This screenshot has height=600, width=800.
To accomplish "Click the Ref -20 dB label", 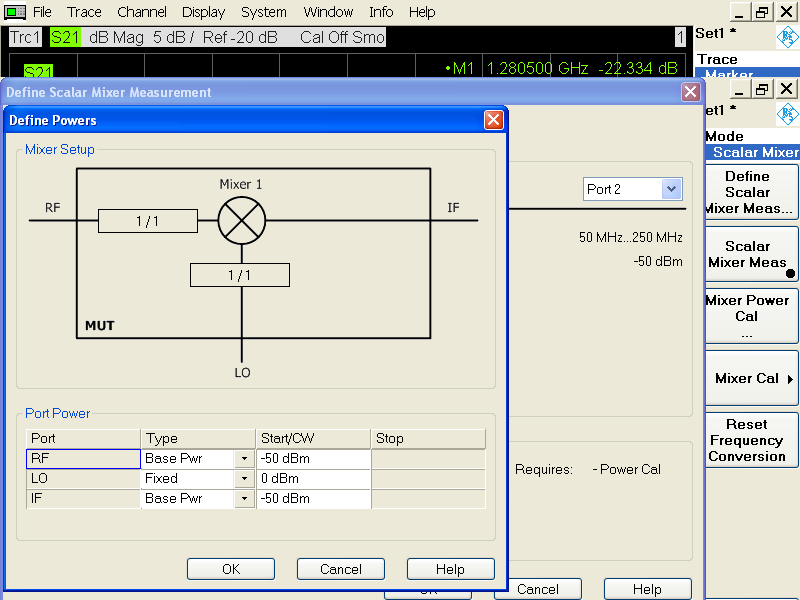I will (240, 37).
